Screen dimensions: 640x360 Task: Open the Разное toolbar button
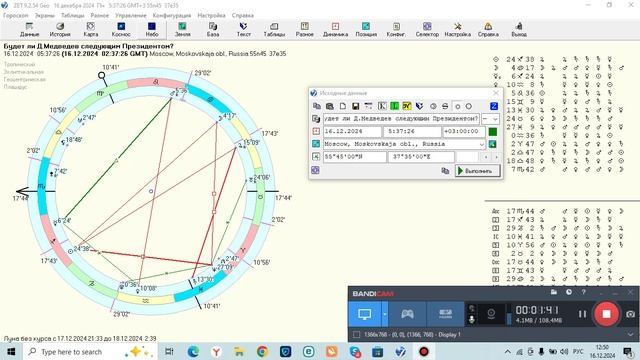click(305, 30)
